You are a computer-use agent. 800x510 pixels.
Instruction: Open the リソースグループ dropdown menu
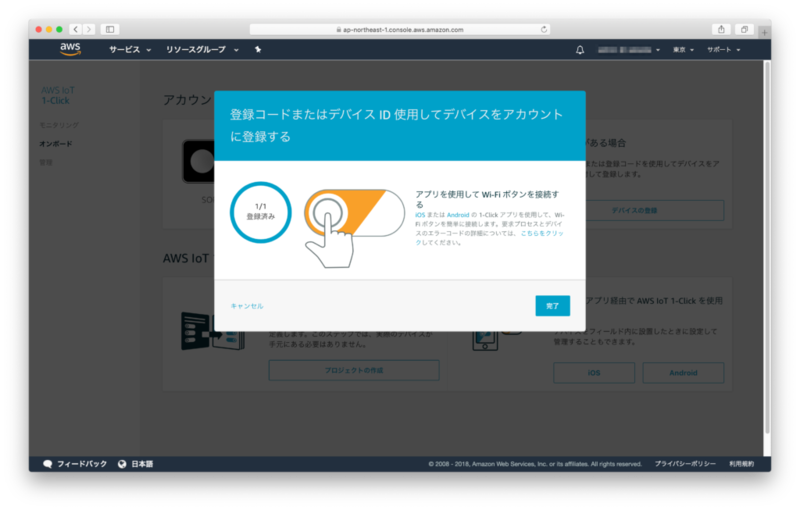coord(202,49)
